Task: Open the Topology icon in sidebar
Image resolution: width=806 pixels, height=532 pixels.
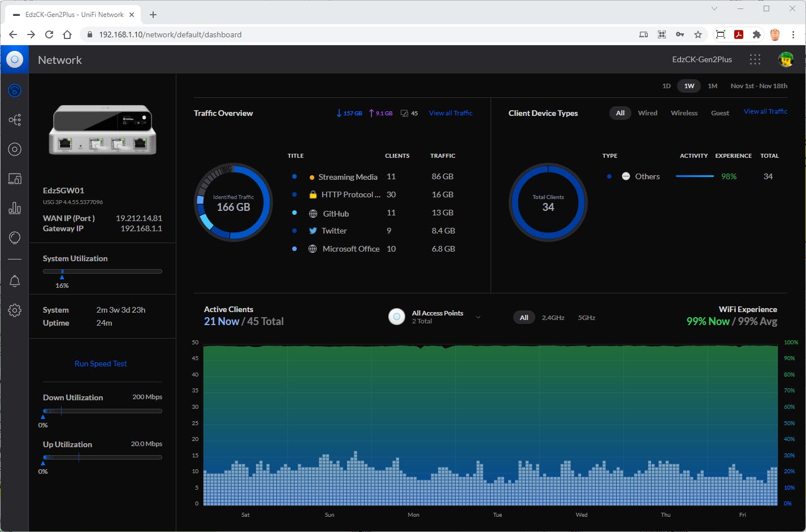Action: [15, 120]
